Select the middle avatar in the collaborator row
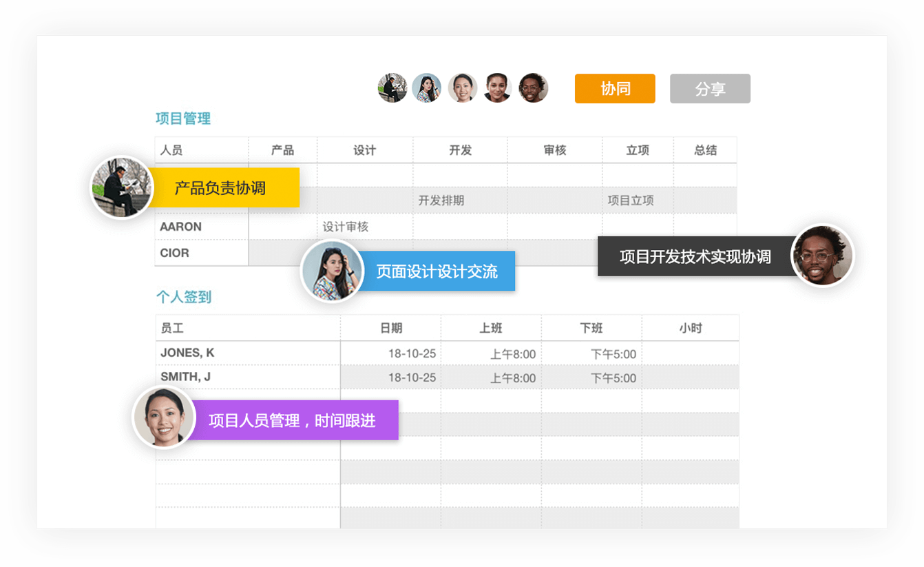 pos(463,88)
